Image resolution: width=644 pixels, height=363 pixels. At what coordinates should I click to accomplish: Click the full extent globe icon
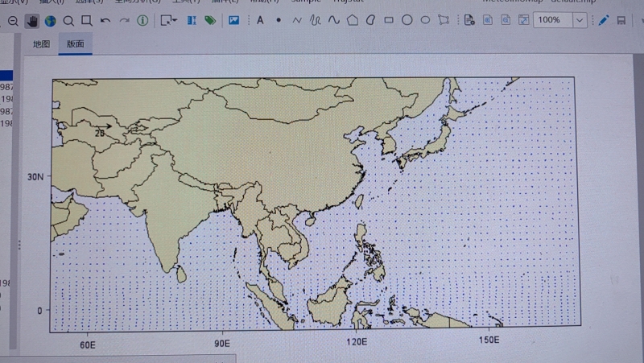(50, 20)
